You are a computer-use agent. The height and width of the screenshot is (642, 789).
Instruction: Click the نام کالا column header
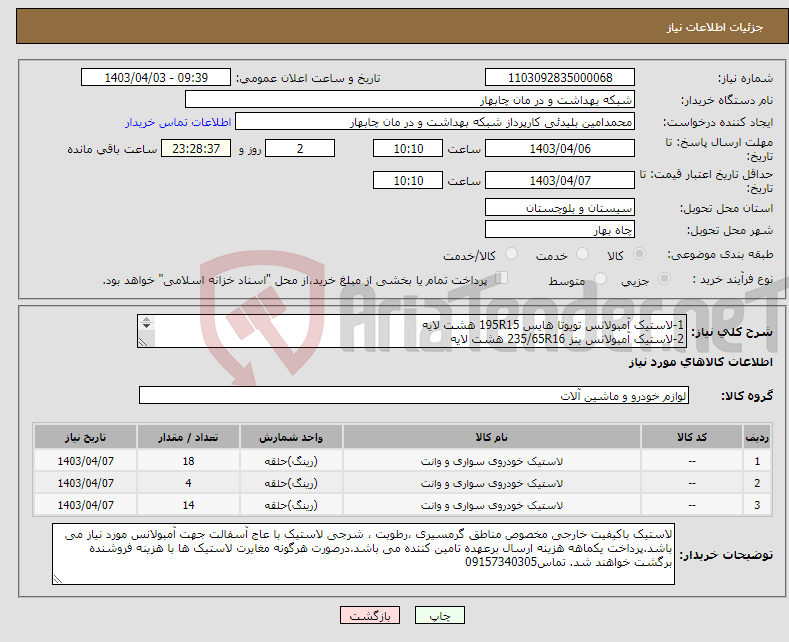click(x=492, y=437)
